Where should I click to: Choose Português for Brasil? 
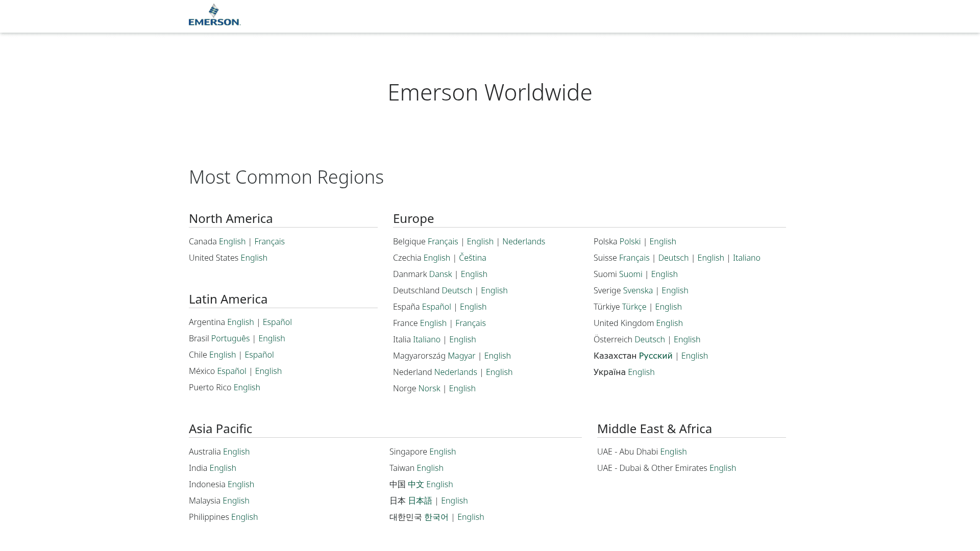[x=231, y=338]
